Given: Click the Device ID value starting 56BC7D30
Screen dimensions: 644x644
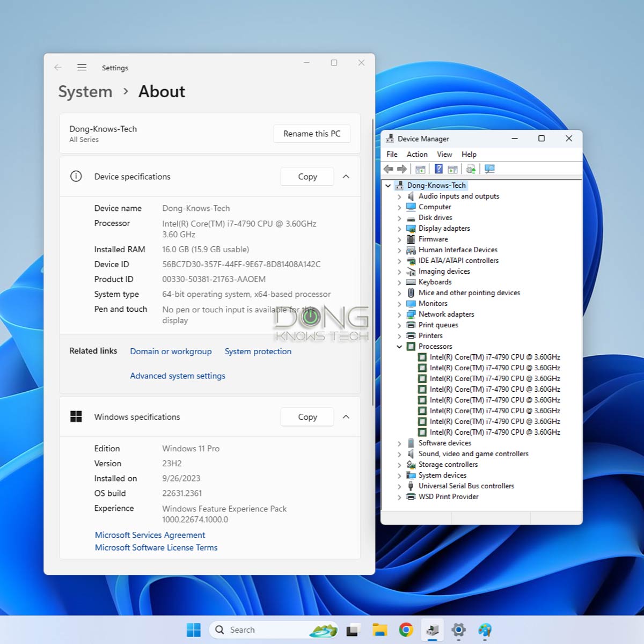Looking at the screenshot, I should click(x=241, y=265).
